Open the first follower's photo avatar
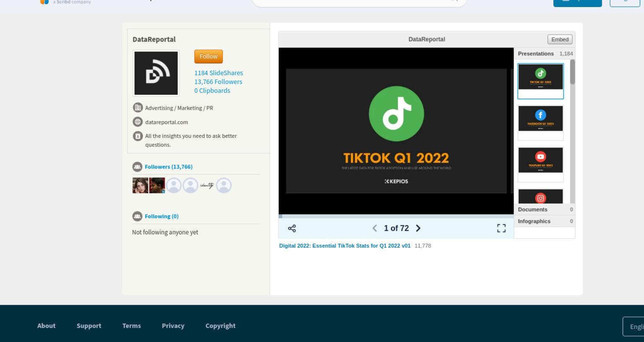The width and height of the screenshot is (644, 342). [140, 185]
